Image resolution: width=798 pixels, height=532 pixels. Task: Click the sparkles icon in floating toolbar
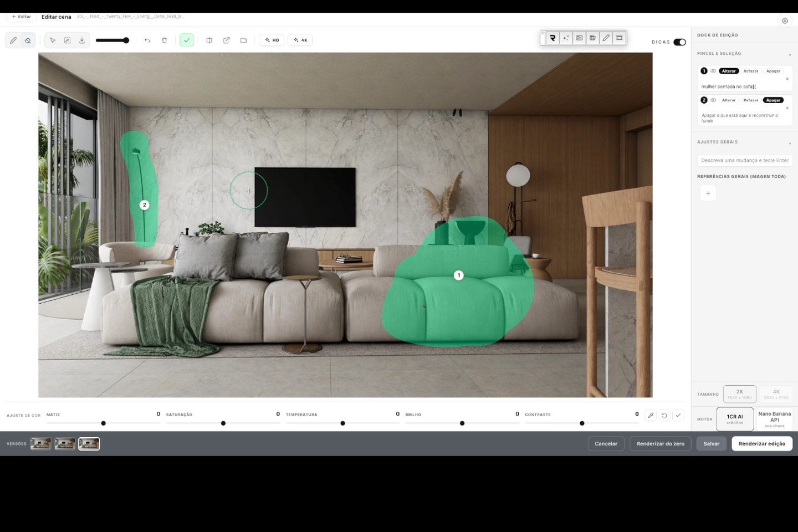(x=566, y=38)
